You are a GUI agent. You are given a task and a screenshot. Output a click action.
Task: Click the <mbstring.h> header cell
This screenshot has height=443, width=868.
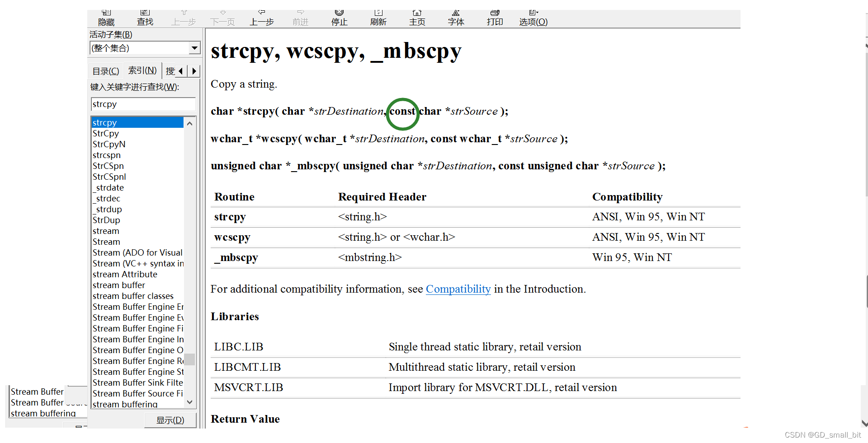[x=370, y=257]
